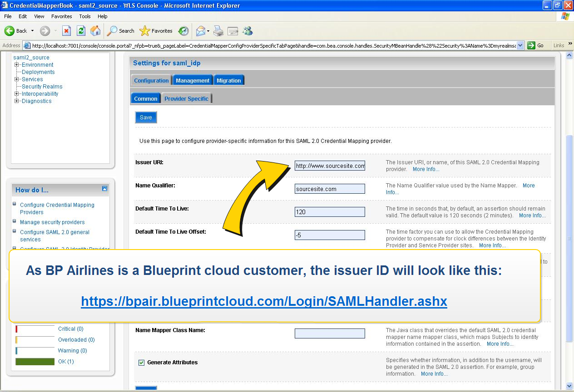The height and width of the screenshot is (392, 574).
Task: Open the blueprintcloud SAMLHandler link
Action: [264, 301]
